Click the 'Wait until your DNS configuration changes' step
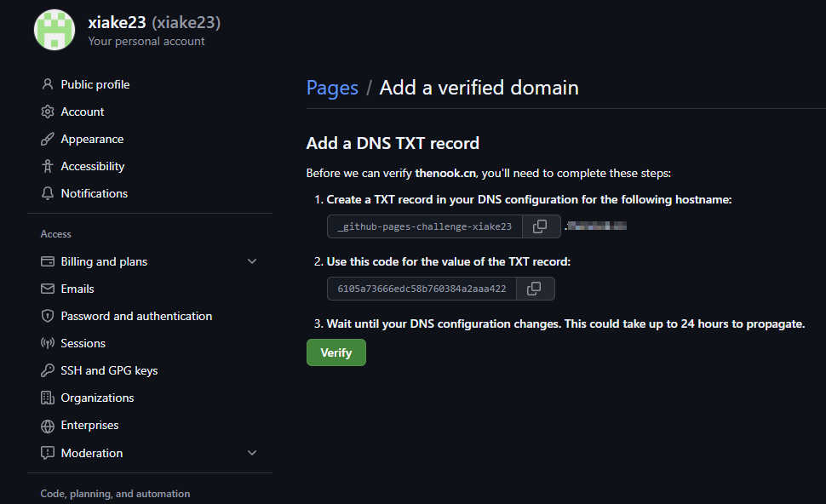Image resolution: width=826 pixels, height=504 pixels. pos(565,324)
